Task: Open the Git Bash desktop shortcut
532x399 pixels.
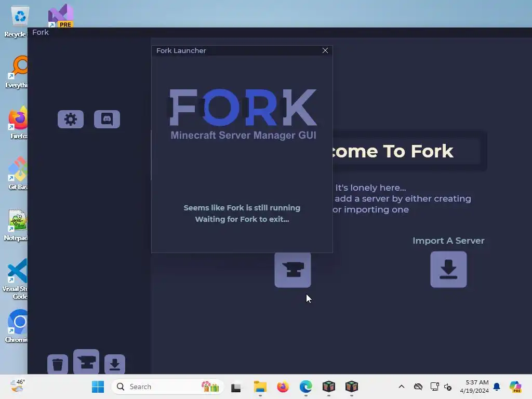Action: point(18,174)
